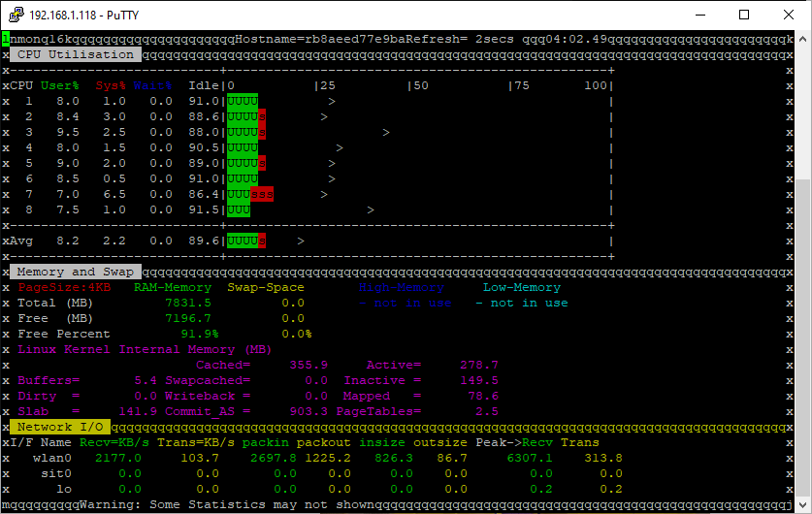
Task: Click CPU 1 idle value 91.0
Action: click(204, 101)
